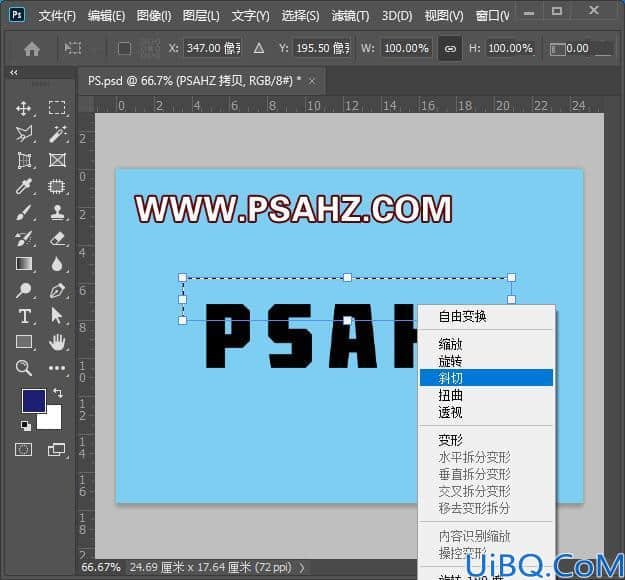Image resolution: width=625 pixels, height=580 pixels.
Task: Choose 自由变换 from context menu
Action: tap(486, 317)
